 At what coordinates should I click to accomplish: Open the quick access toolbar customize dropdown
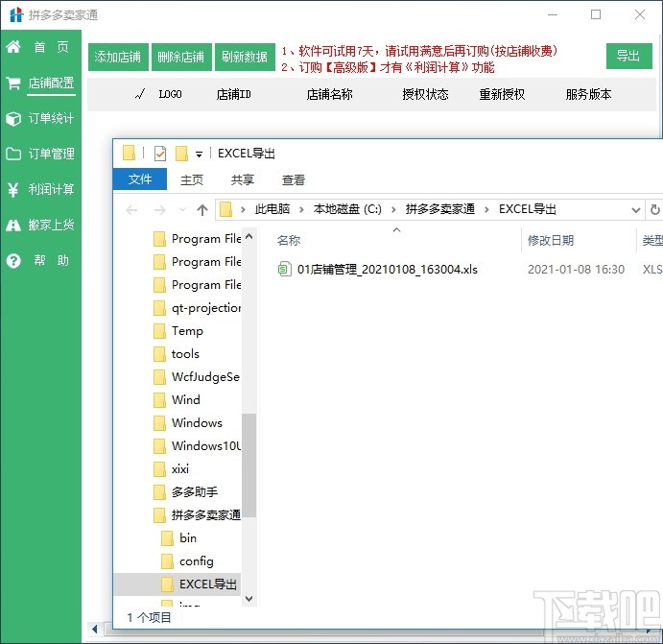pos(199,155)
